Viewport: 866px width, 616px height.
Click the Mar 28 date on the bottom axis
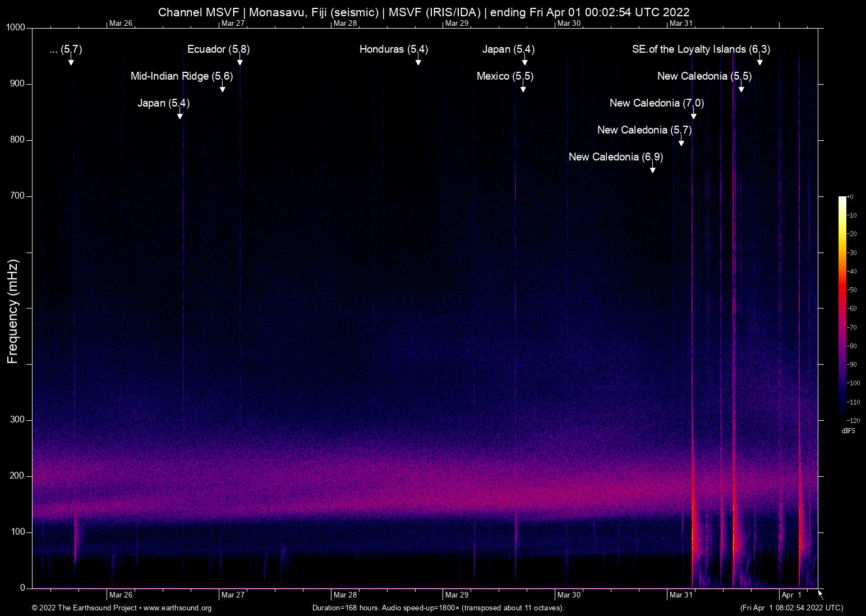(345, 595)
